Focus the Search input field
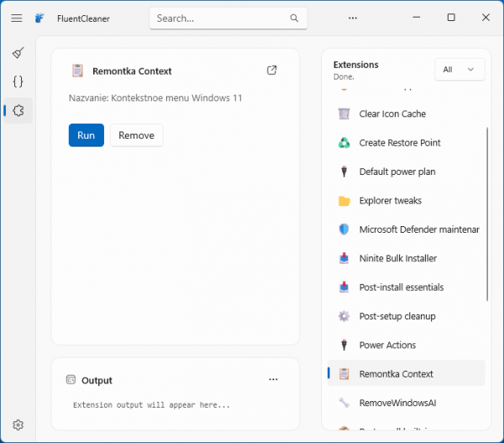Viewport: 504px width, 443px height. pyautogui.click(x=228, y=18)
